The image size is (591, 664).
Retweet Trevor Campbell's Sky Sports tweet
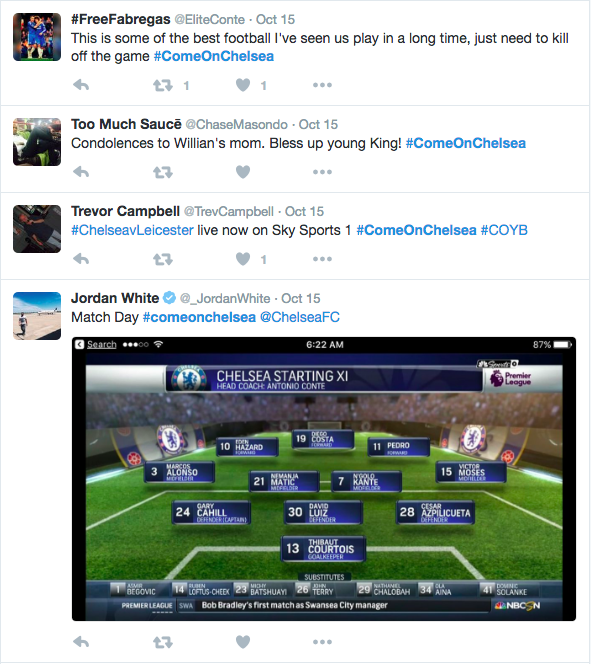(x=163, y=259)
